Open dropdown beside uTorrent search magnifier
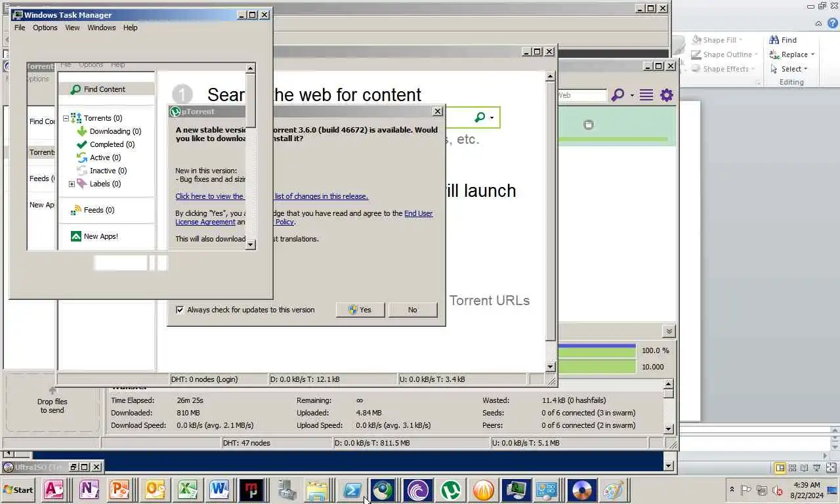 point(492,118)
